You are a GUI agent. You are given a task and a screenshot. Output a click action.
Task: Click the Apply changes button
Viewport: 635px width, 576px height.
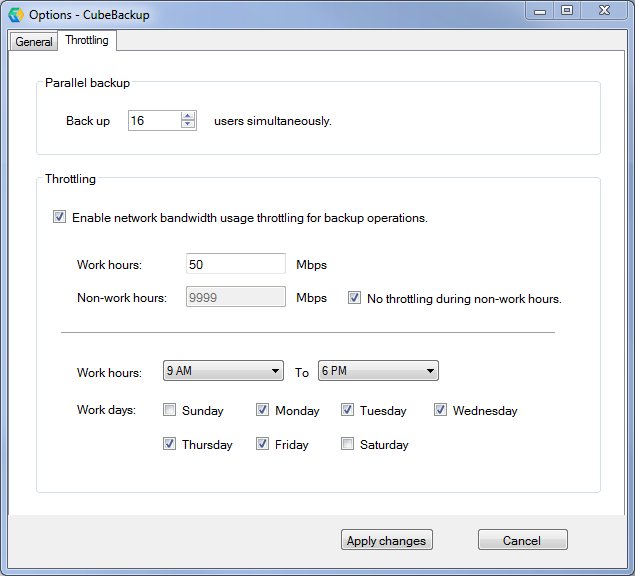387,540
